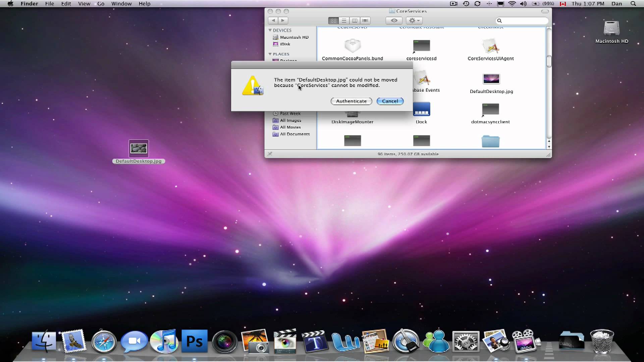This screenshot has height=362, width=644.
Task: Click the Cancel button
Action: [x=390, y=101]
